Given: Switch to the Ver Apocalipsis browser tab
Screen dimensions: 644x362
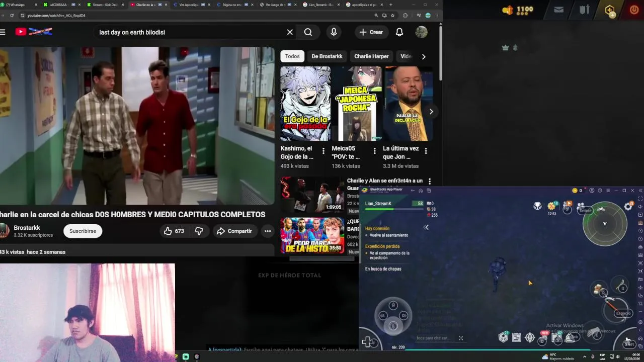Looking at the screenshot, I should coord(191,5).
